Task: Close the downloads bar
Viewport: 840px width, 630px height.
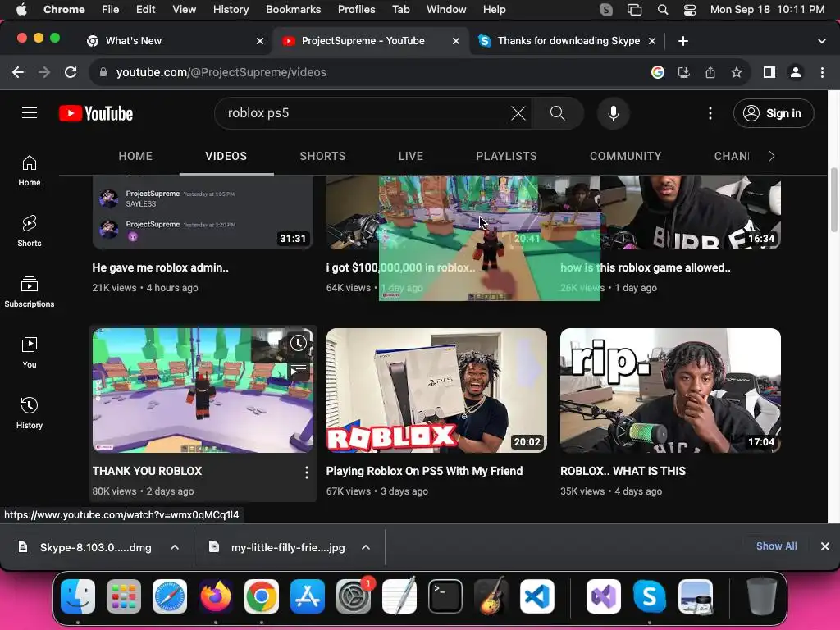Action: 825,546
